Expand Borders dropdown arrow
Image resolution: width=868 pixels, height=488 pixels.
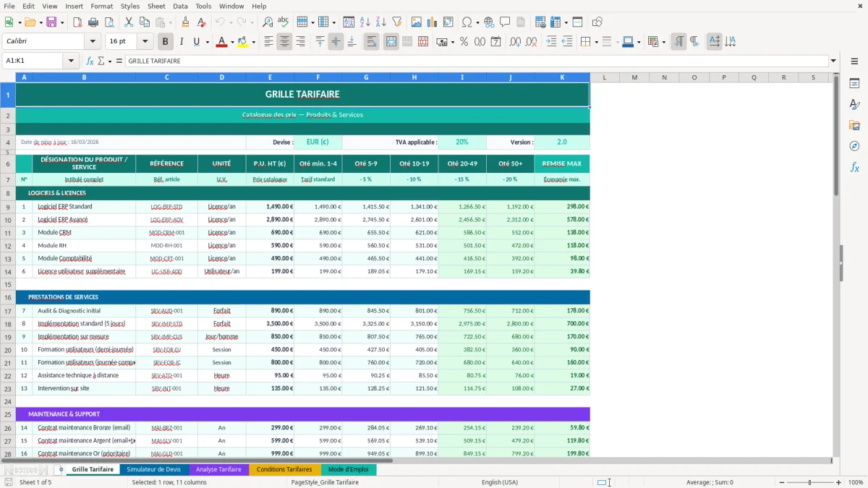596,42
